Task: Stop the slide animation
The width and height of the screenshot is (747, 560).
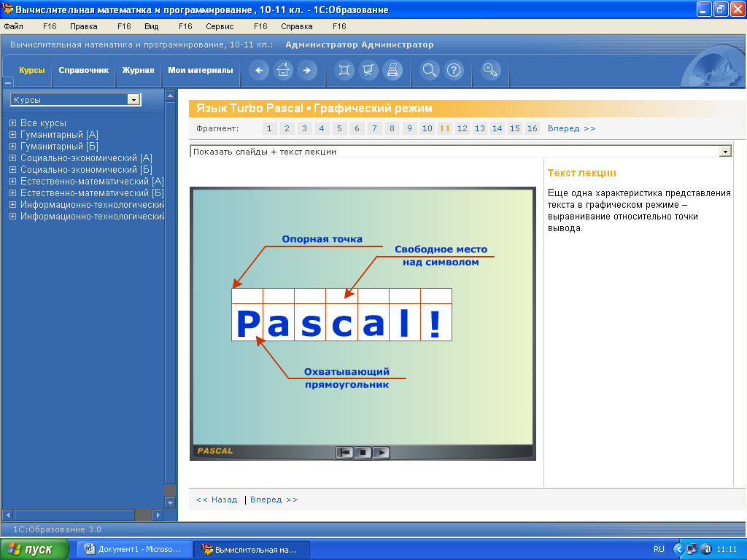Action: [363, 452]
